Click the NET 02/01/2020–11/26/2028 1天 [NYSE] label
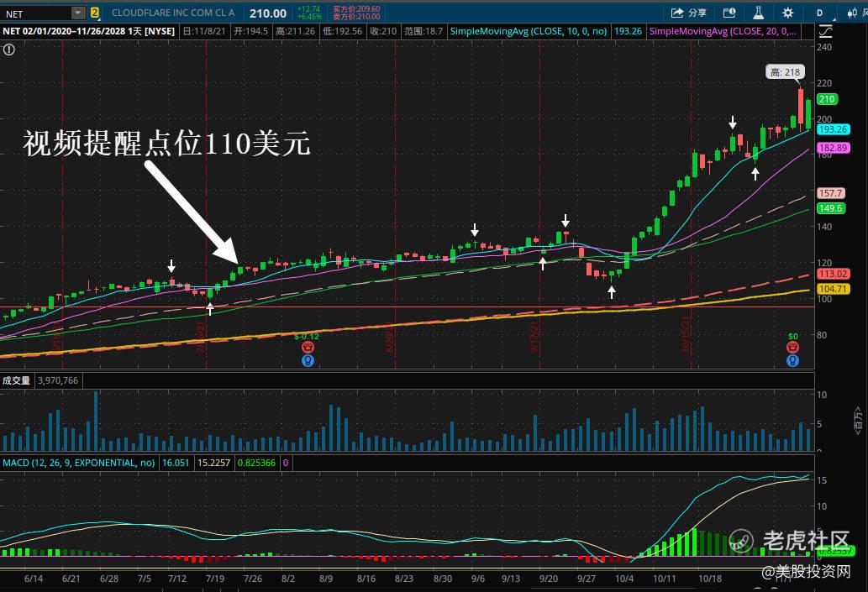This screenshot has height=592, width=868. tap(88, 31)
